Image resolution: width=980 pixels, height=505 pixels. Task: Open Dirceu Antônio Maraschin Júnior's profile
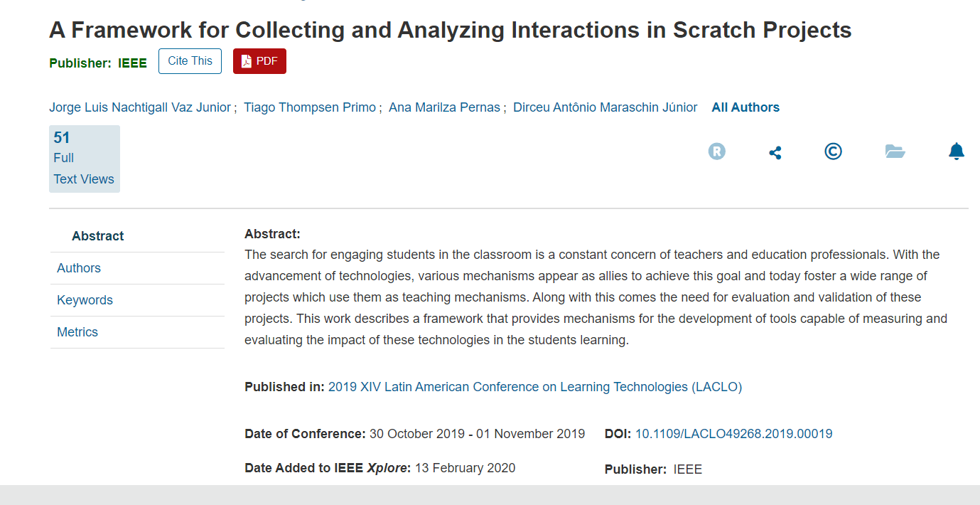pyautogui.click(x=605, y=107)
